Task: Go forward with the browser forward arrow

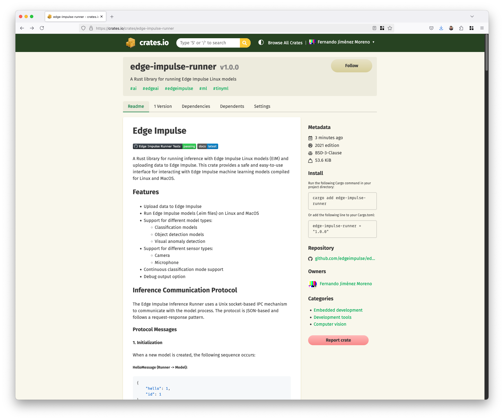Action: (x=32, y=28)
